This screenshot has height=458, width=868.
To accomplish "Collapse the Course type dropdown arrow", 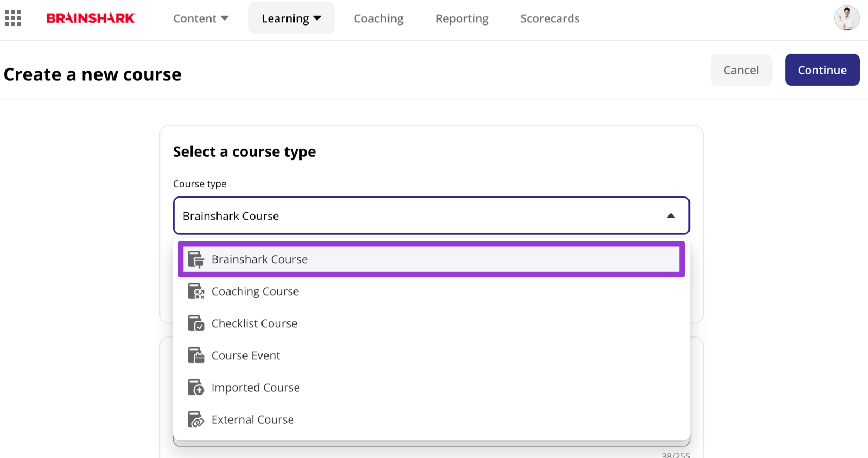I will pyautogui.click(x=671, y=216).
